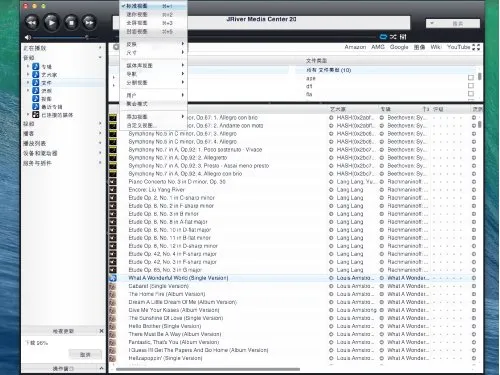Start playback with the Play button
The width and height of the screenshot is (500, 375).
[51, 23]
